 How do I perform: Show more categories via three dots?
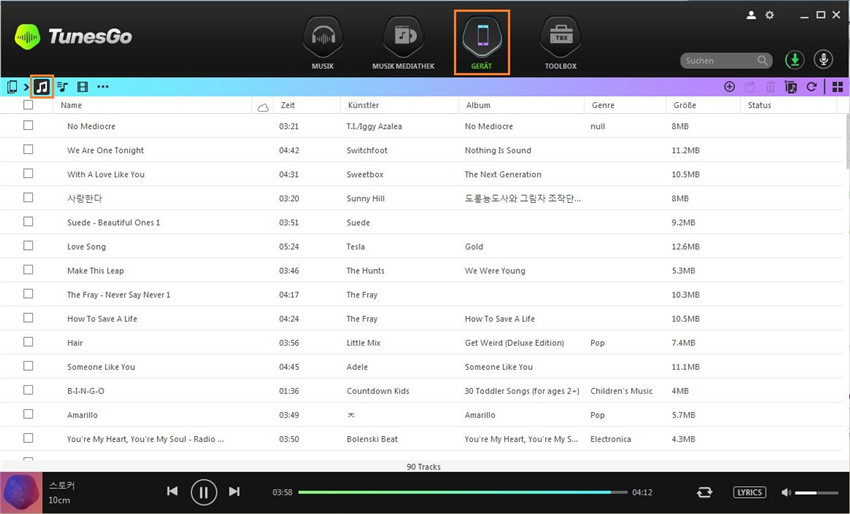tap(102, 87)
